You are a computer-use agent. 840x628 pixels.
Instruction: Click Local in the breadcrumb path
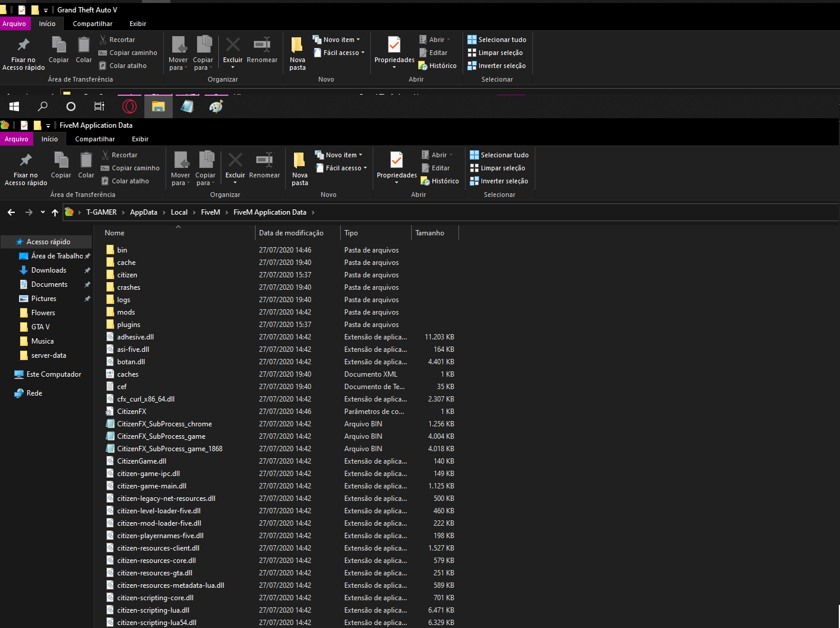pos(179,212)
